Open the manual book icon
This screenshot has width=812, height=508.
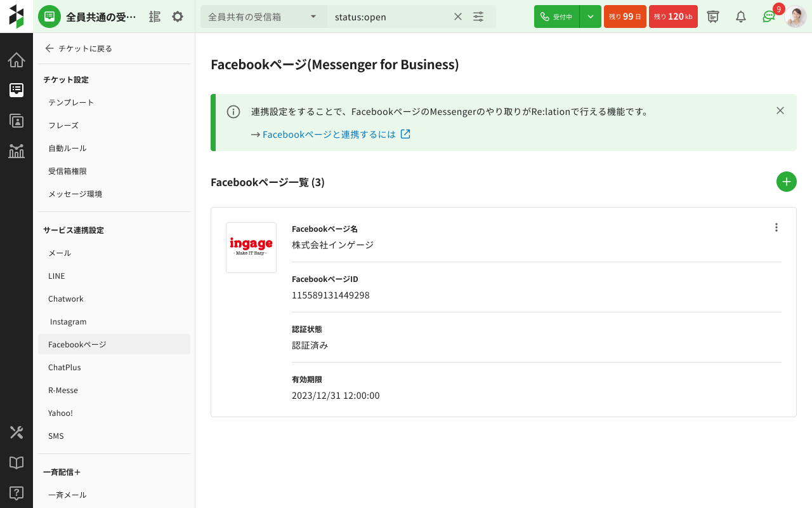16,463
